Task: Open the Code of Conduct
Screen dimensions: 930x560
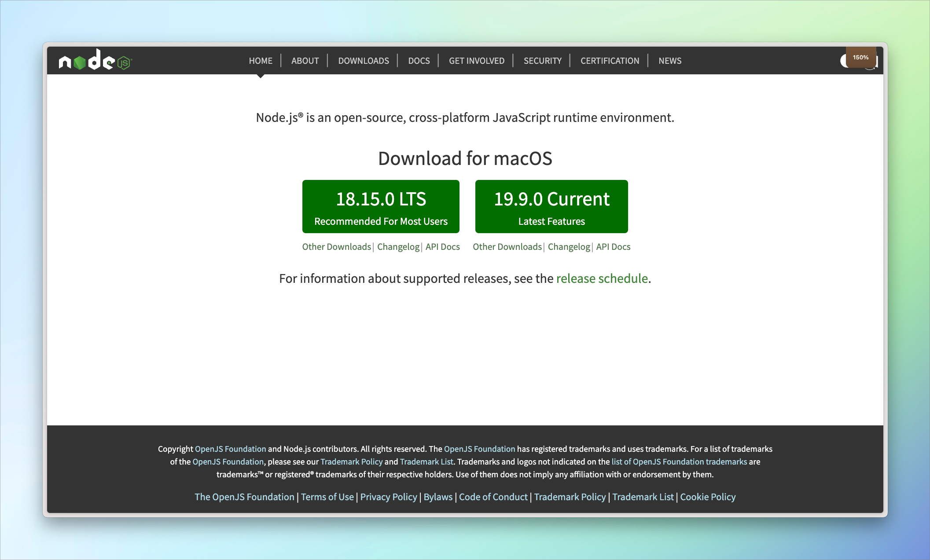Action: (x=493, y=497)
